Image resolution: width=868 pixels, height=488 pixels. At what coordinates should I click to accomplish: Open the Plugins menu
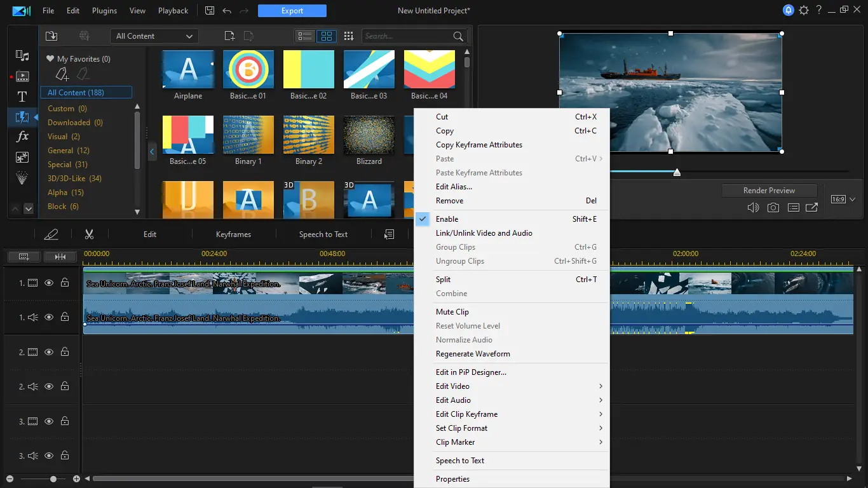click(x=104, y=11)
